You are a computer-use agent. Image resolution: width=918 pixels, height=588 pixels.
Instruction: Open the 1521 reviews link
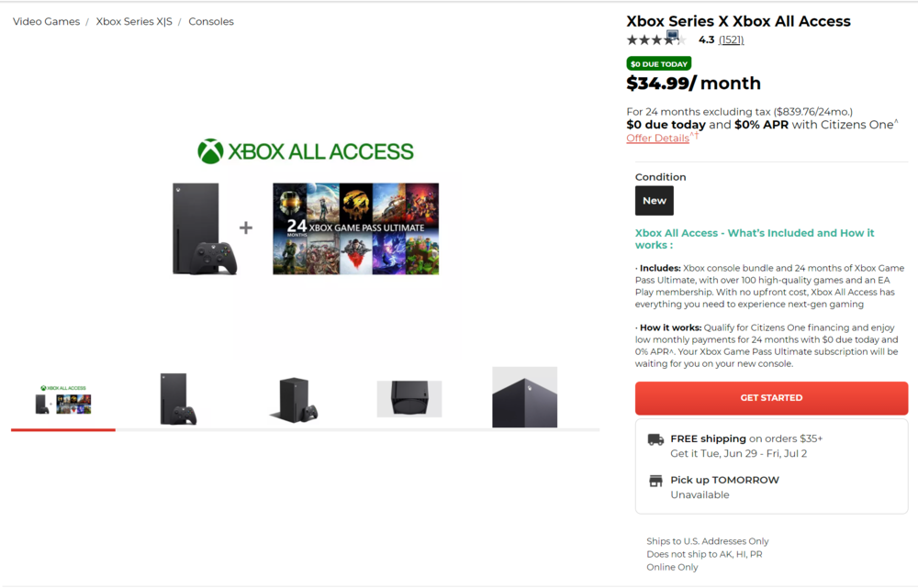point(731,40)
